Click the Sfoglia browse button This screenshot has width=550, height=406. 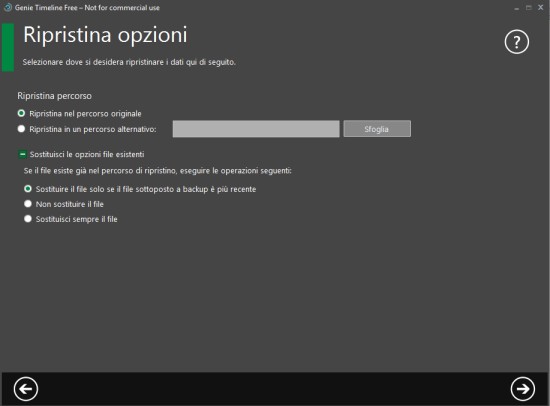click(x=377, y=129)
